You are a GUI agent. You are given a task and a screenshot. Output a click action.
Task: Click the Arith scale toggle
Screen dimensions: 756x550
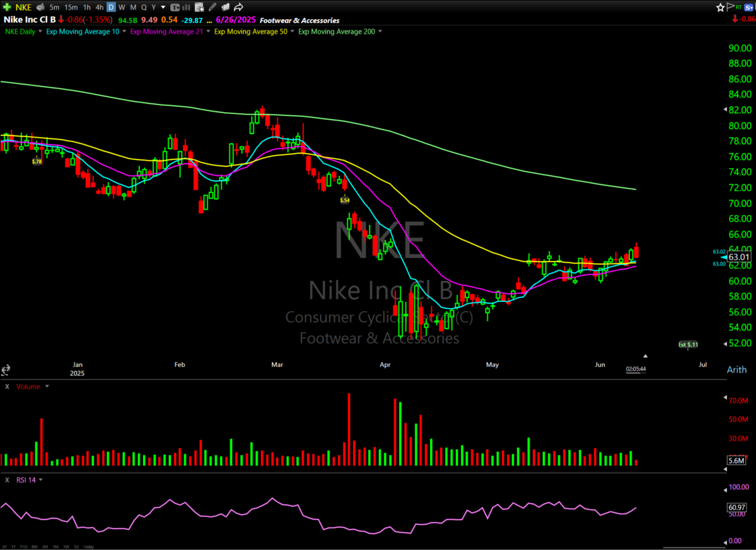[737, 370]
